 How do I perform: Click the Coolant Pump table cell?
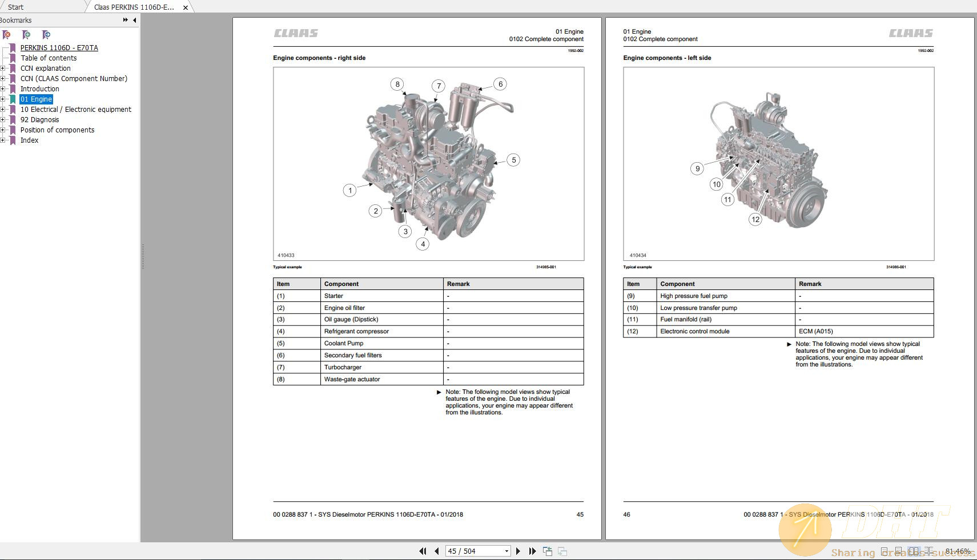(381, 343)
